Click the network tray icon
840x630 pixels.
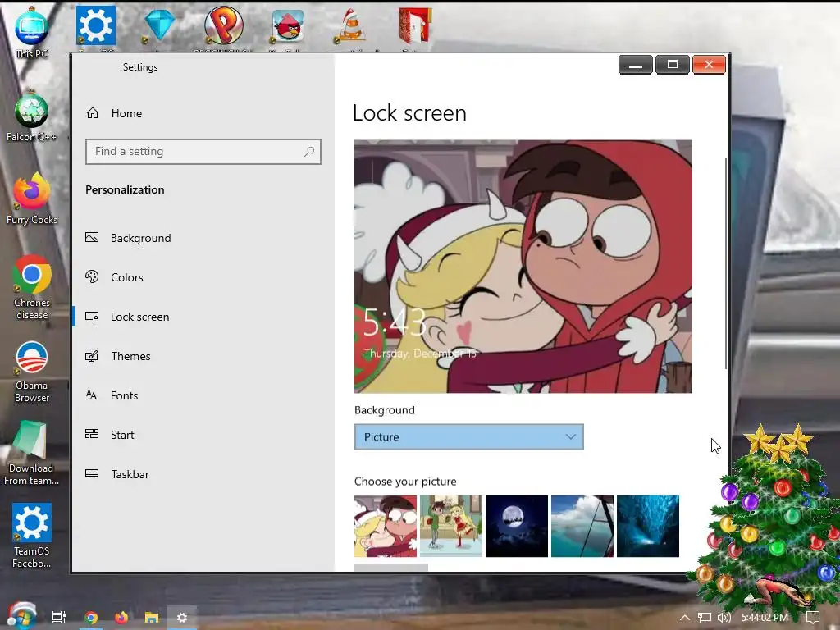tap(705, 618)
